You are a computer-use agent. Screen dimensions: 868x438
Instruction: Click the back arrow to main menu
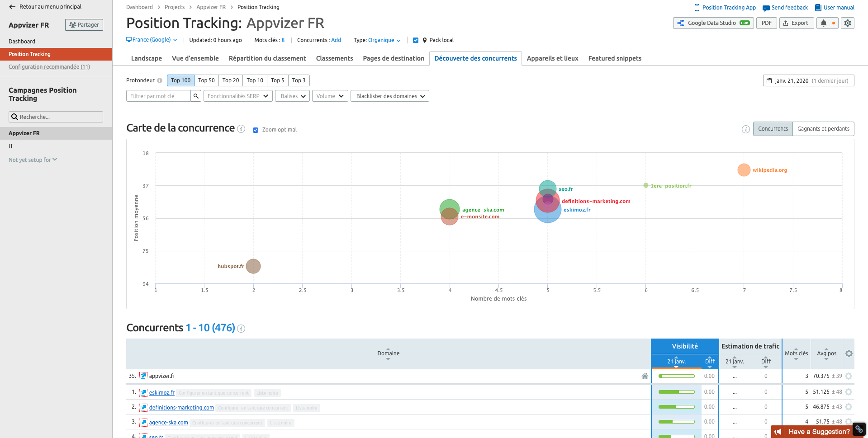pos(12,7)
